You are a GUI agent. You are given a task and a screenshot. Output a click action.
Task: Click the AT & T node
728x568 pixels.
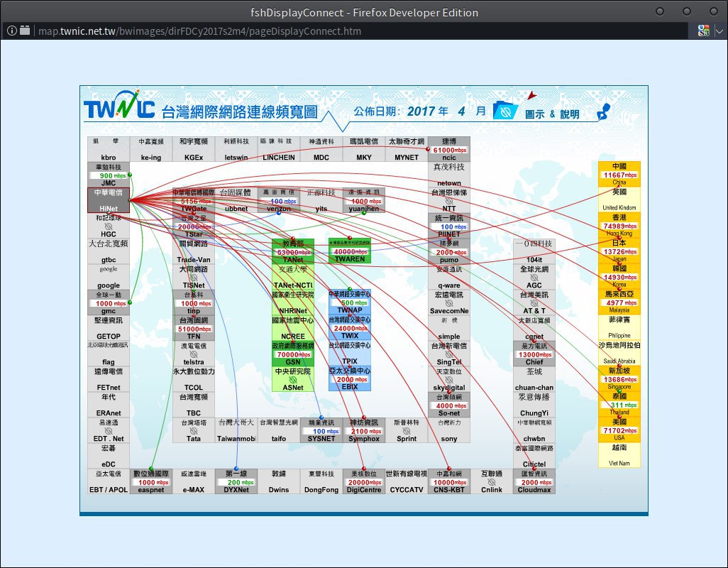(534, 302)
